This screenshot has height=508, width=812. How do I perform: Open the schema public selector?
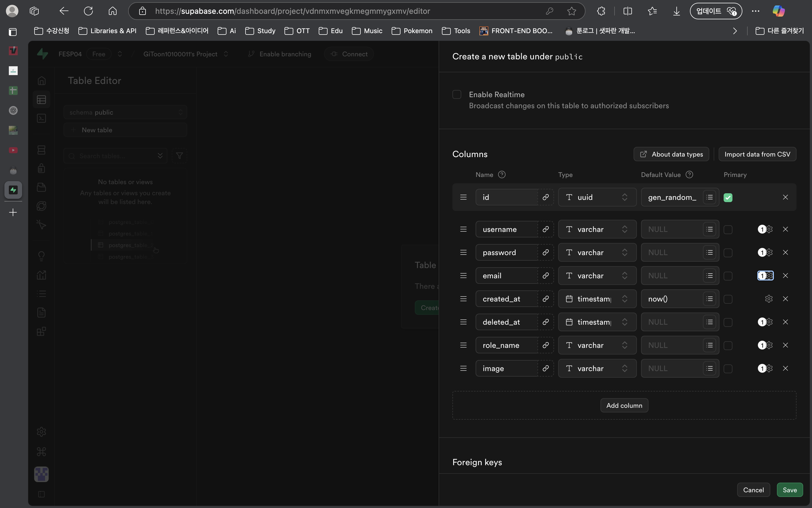[125, 112]
